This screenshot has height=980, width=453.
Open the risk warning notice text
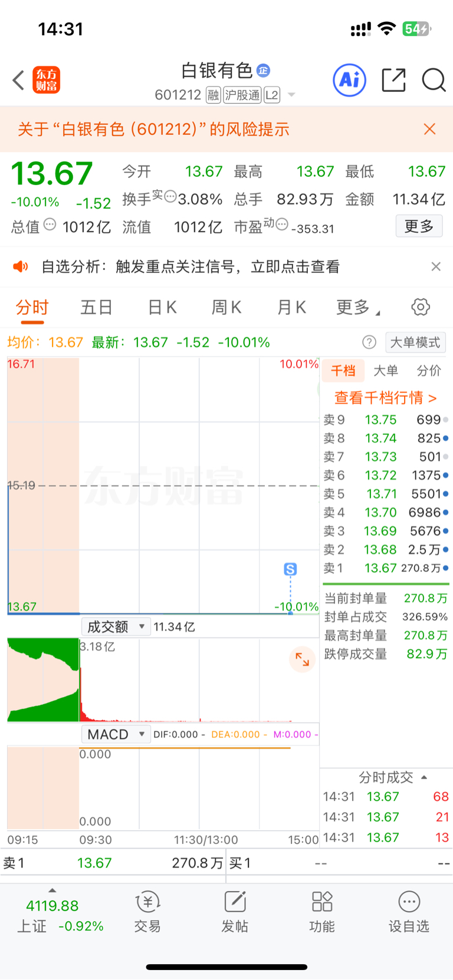pyautogui.click(x=153, y=129)
